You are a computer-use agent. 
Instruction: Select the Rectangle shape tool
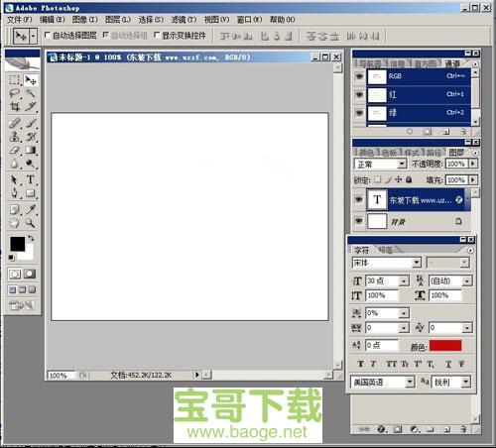31,193
